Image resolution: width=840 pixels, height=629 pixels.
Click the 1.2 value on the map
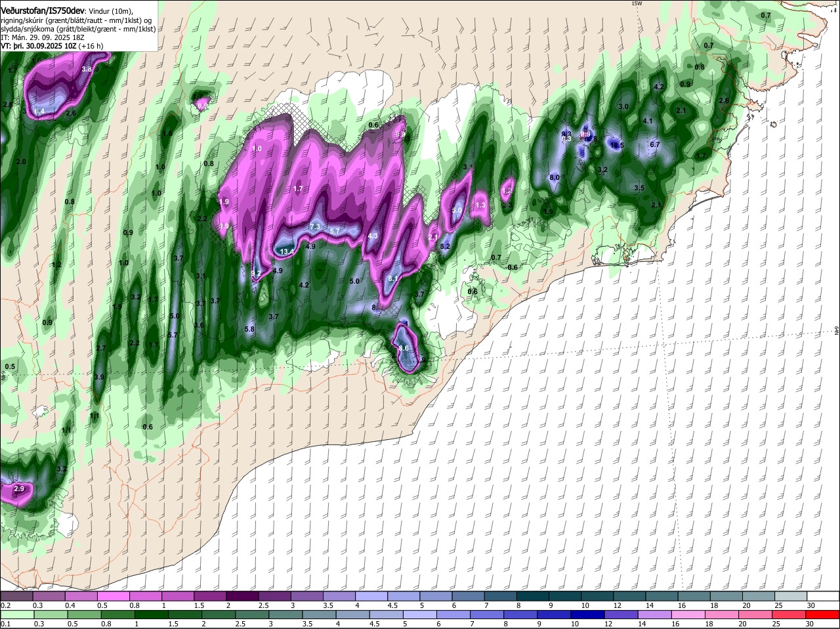[56, 265]
